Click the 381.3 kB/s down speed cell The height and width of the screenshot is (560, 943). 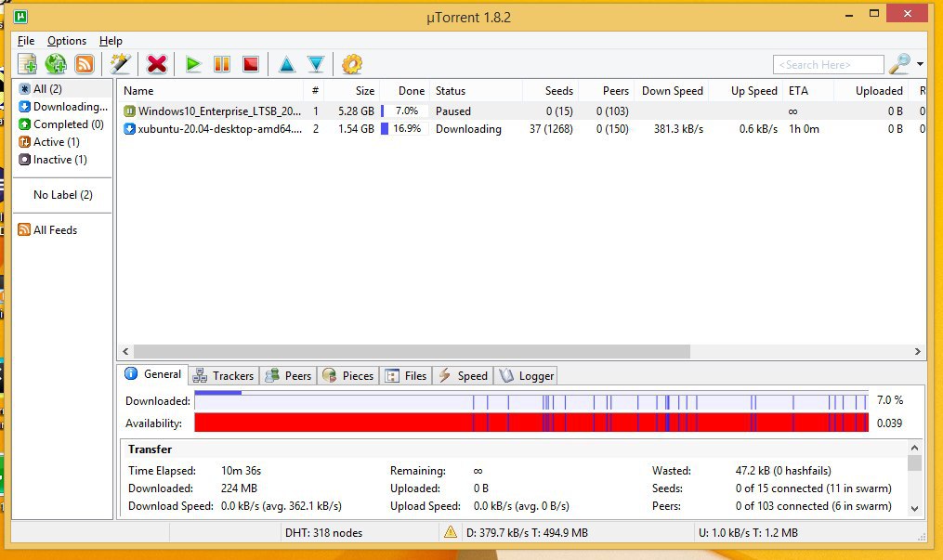[678, 128]
